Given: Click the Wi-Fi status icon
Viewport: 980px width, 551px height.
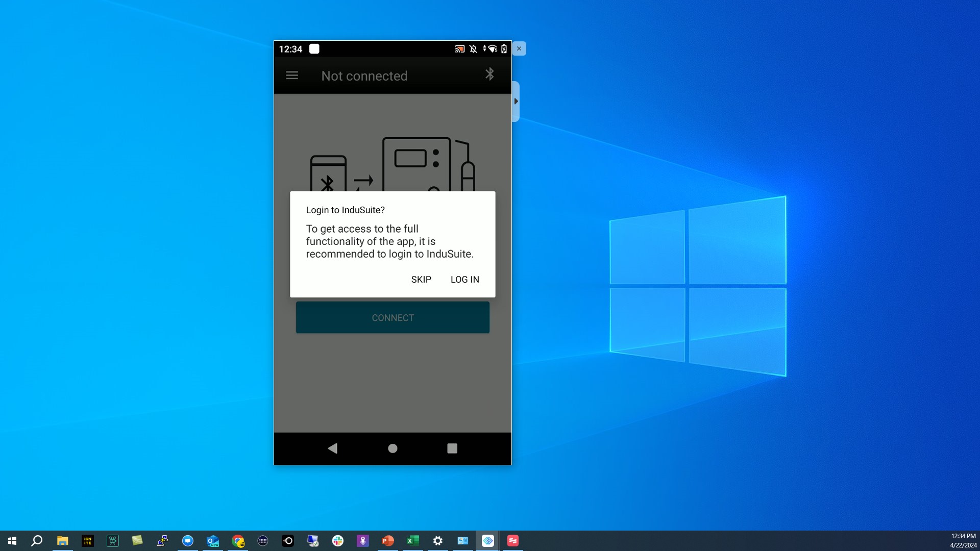Looking at the screenshot, I should pyautogui.click(x=493, y=49).
